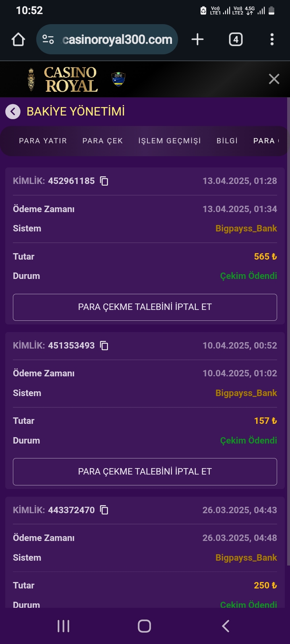Open a new browser tab
The width and height of the screenshot is (290, 644).
coord(197,39)
